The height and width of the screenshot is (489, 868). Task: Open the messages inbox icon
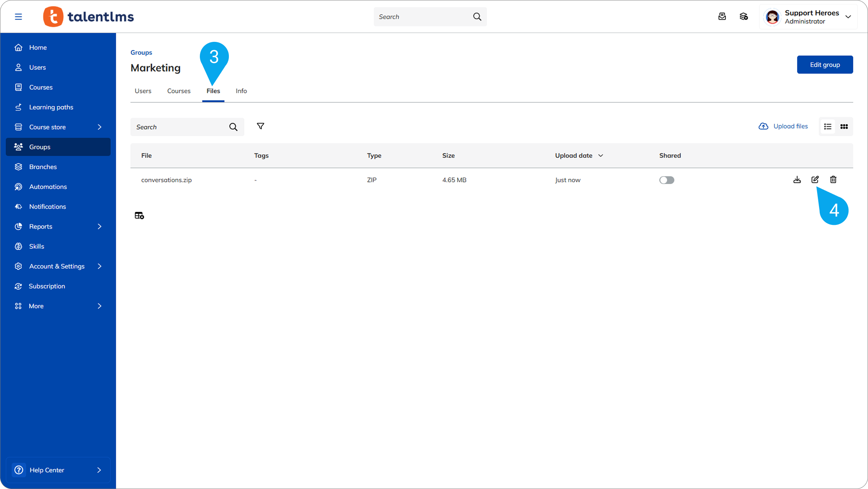722,17
